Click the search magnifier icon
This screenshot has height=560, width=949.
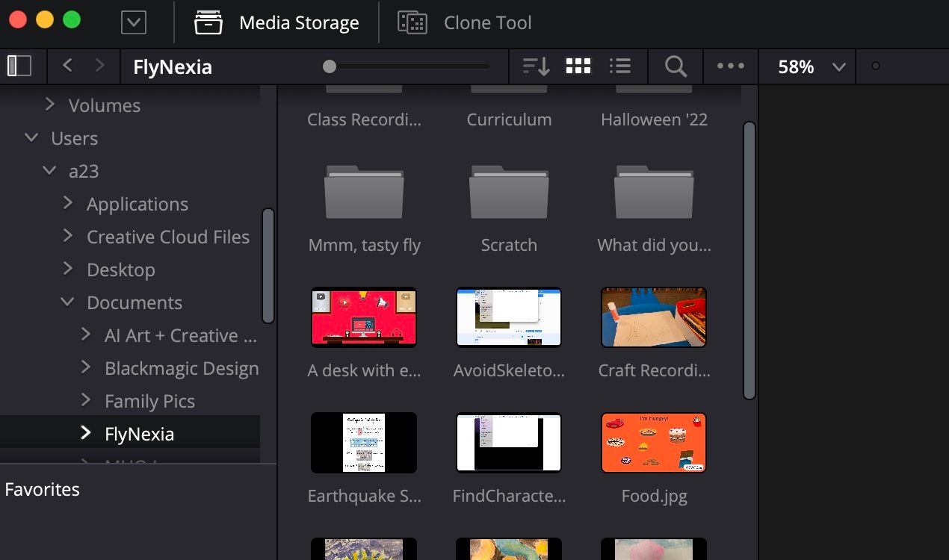676,66
